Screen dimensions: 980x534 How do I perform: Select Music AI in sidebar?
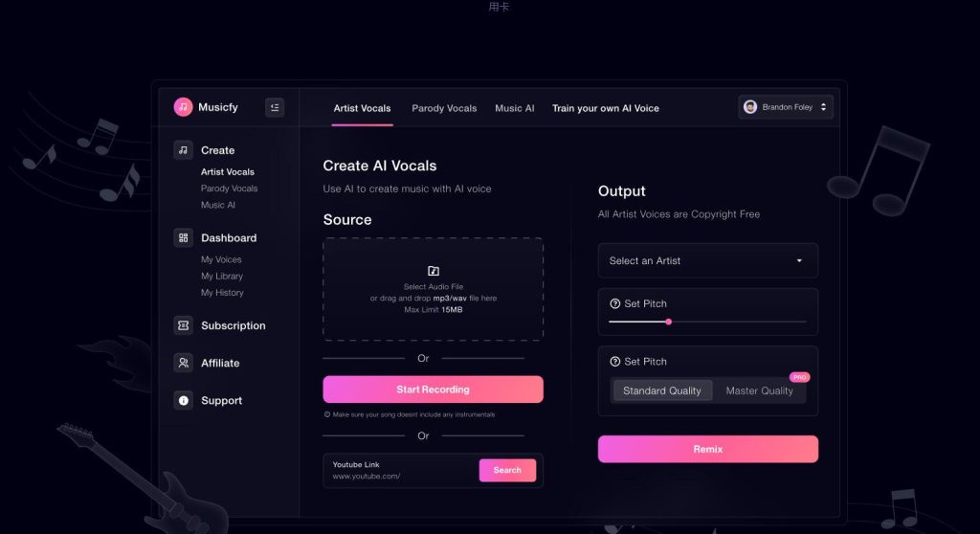[217, 205]
